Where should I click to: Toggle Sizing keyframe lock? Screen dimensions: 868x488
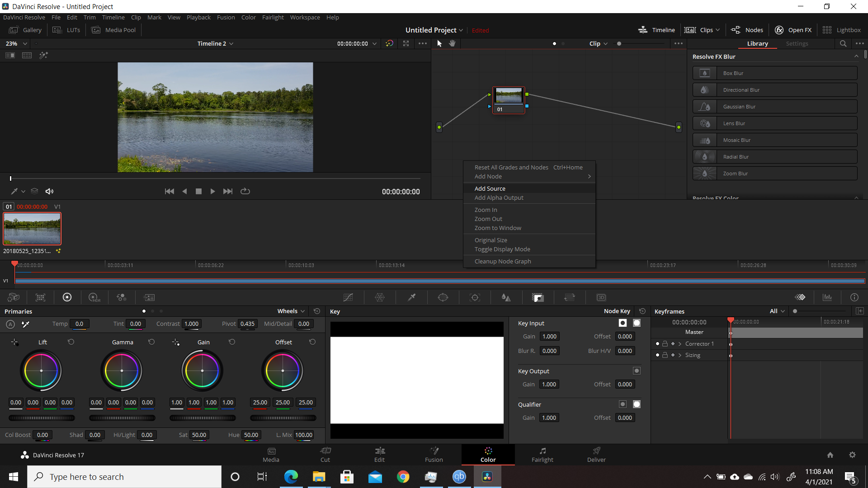[x=665, y=355]
